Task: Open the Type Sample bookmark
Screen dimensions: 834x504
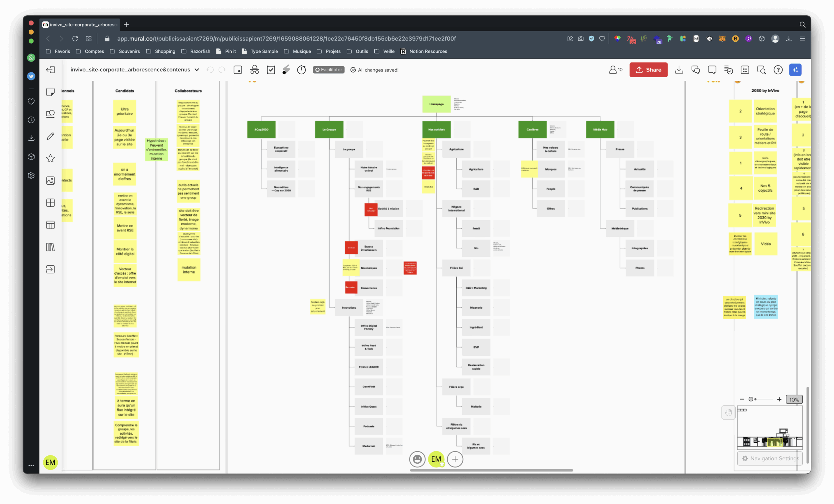Action: pyautogui.click(x=260, y=51)
